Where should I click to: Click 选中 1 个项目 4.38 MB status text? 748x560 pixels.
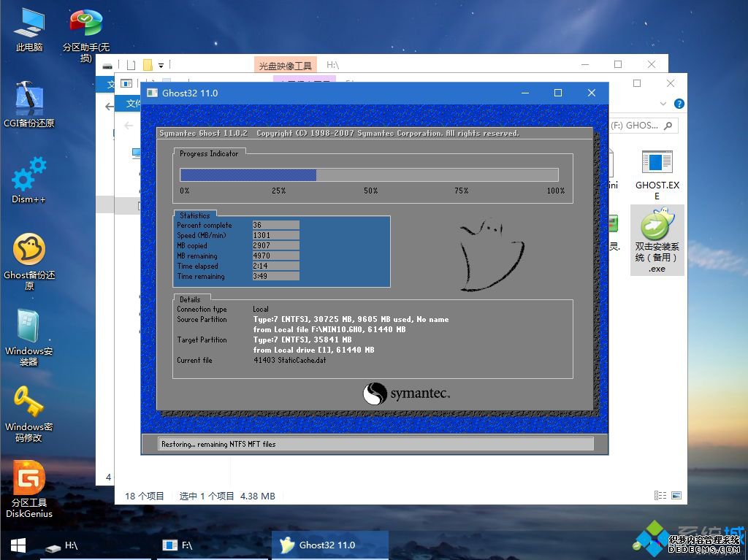[227, 496]
